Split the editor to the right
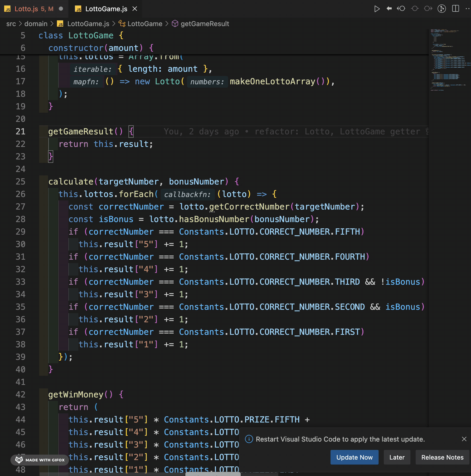The image size is (471, 476). point(456,9)
